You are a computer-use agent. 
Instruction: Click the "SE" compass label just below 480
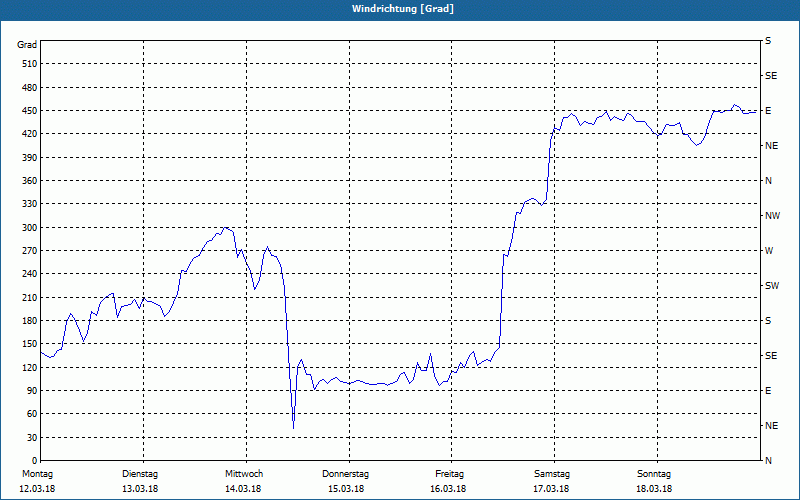click(771, 76)
